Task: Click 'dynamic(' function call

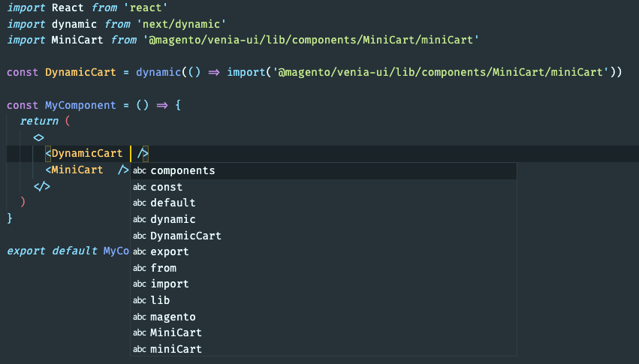Action: coord(161,73)
